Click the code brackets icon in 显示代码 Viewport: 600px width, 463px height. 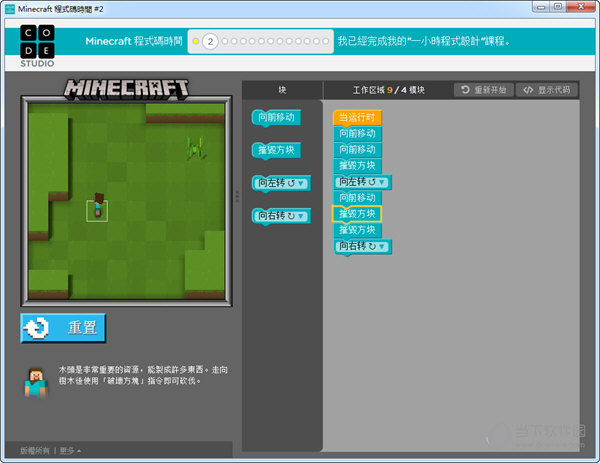pos(528,90)
